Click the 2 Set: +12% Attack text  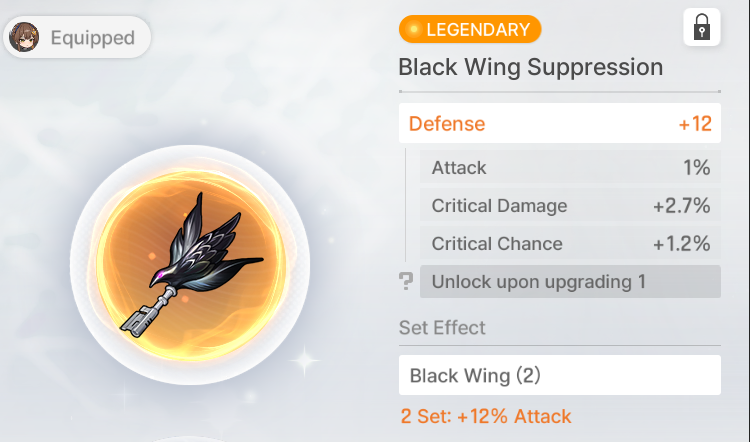click(x=486, y=416)
